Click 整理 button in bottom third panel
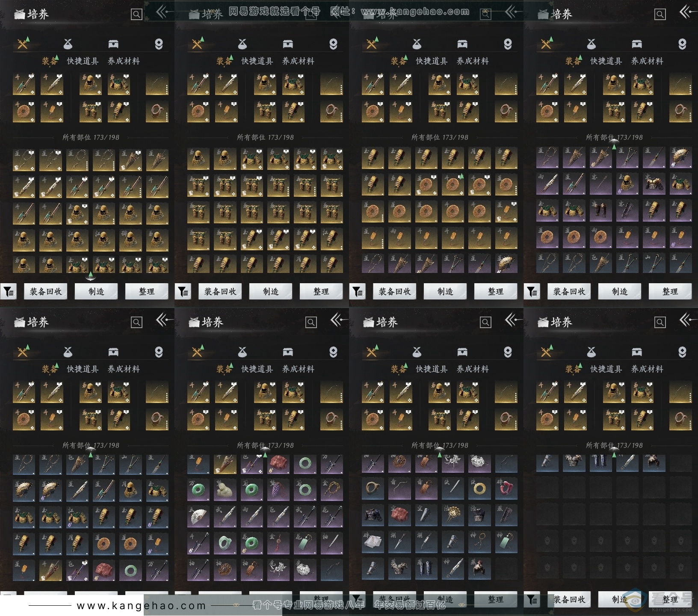 496,600
